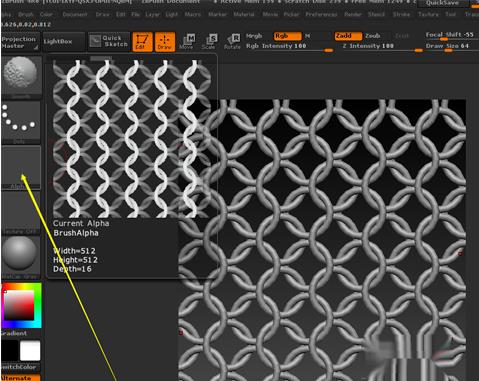
Task: Click the sculpted chainmail canvas document
Action: [322, 240]
